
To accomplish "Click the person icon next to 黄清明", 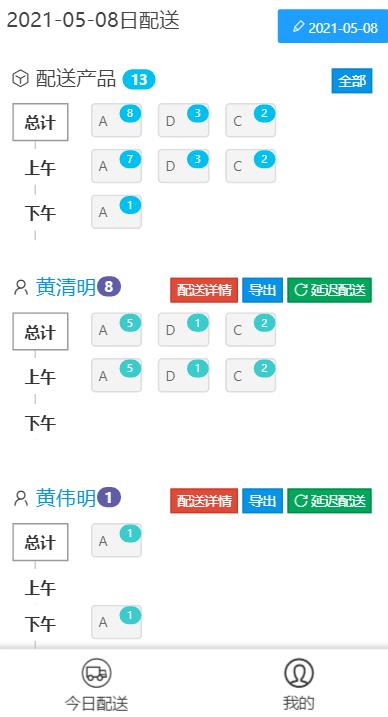I will click(x=21, y=288).
